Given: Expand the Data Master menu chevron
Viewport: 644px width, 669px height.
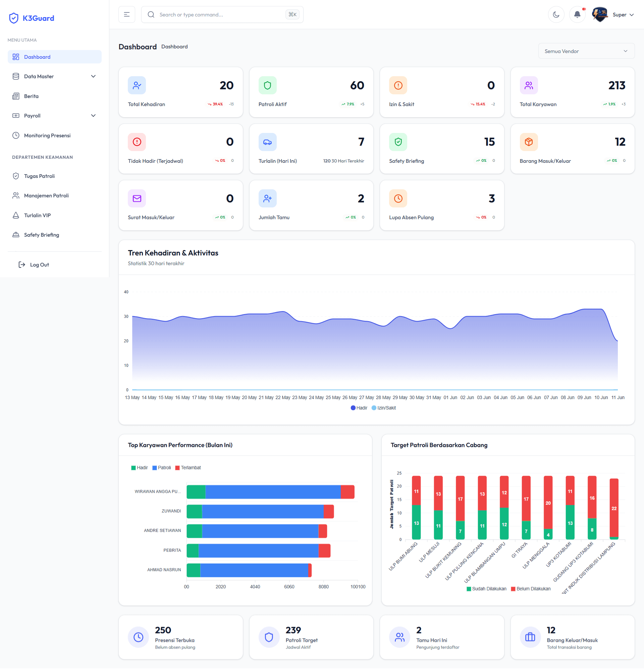Looking at the screenshot, I should [x=93, y=77].
